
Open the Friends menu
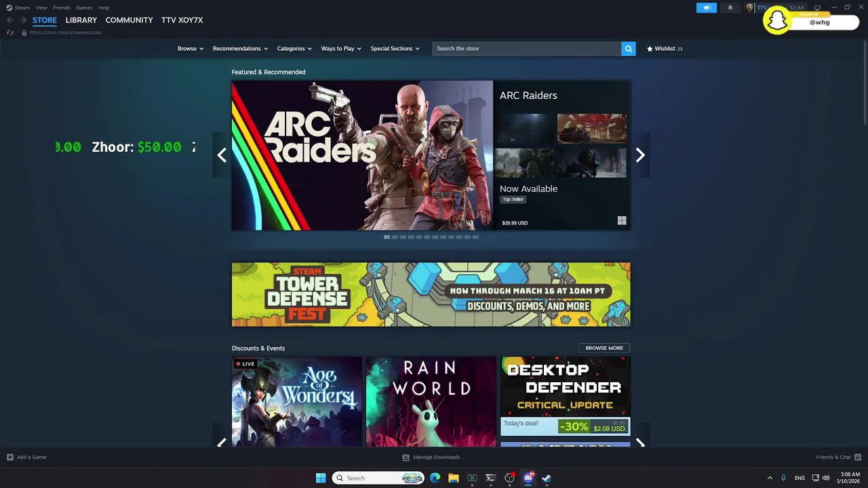pyautogui.click(x=62, y=7)
